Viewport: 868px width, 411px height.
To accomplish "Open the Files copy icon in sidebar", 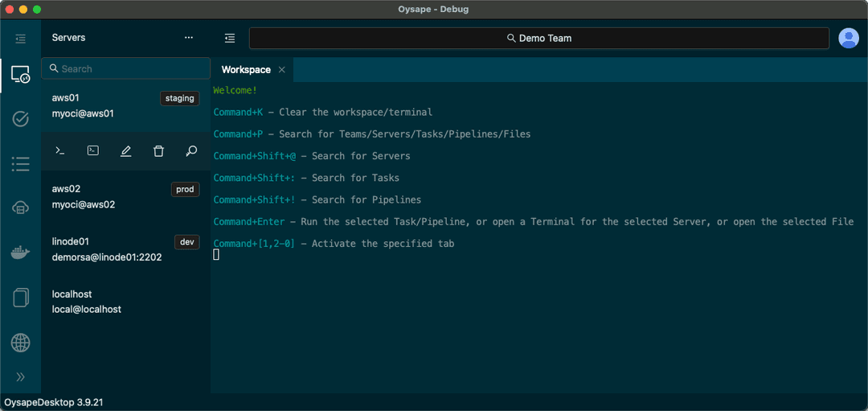I will pyautogui.click(x=20, y=298).
